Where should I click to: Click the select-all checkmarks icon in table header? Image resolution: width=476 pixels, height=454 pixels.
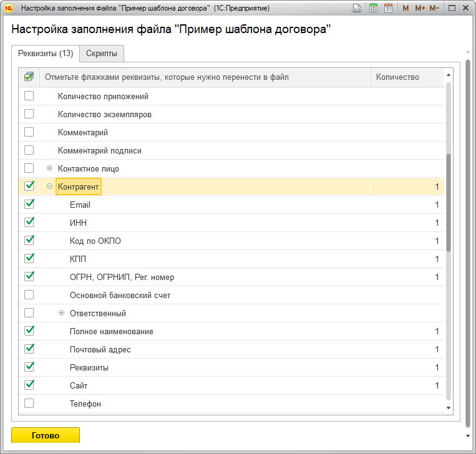[x=29, y=77]
